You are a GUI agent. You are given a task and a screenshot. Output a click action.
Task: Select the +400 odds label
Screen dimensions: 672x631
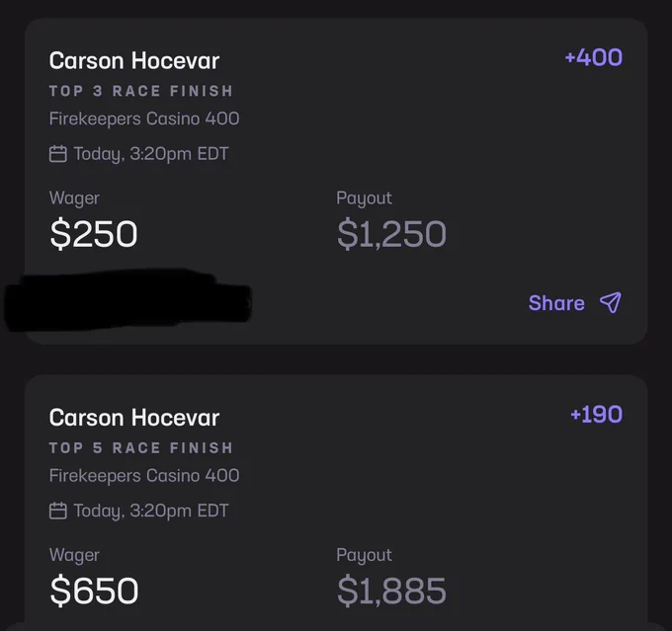point(594,57)
